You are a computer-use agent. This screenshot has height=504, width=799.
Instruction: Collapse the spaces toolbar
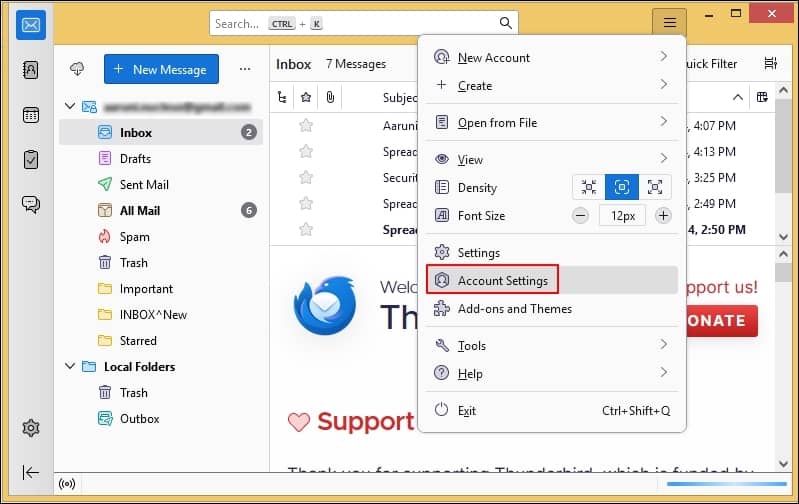[31, 472]
